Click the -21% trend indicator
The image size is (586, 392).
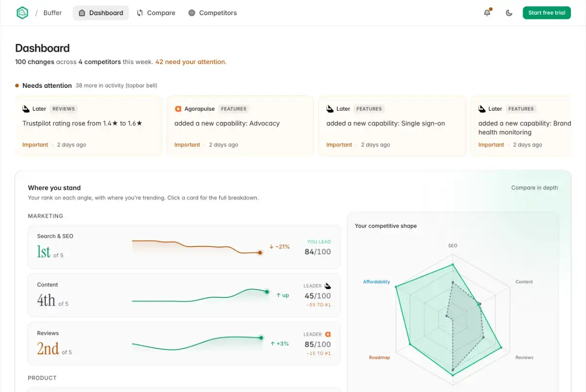[x=279, y=247]
